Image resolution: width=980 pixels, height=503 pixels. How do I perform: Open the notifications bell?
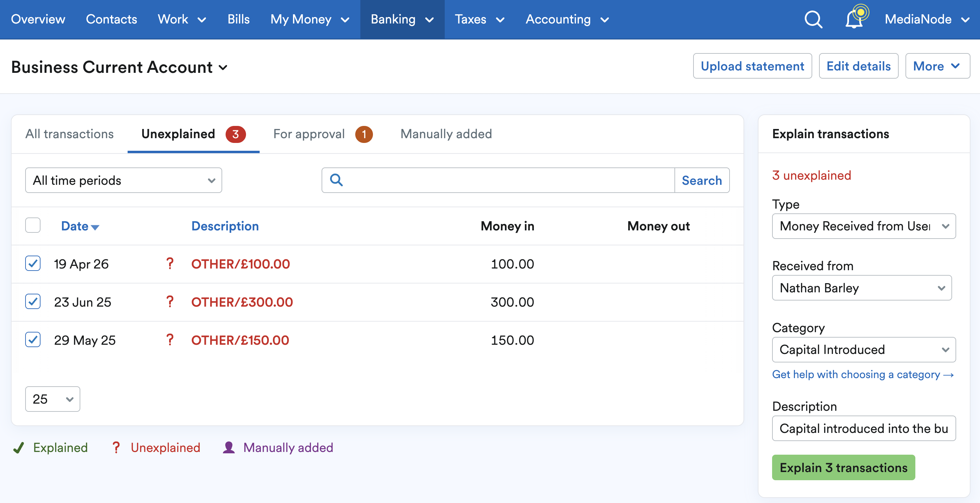click(x=854, y=18)
